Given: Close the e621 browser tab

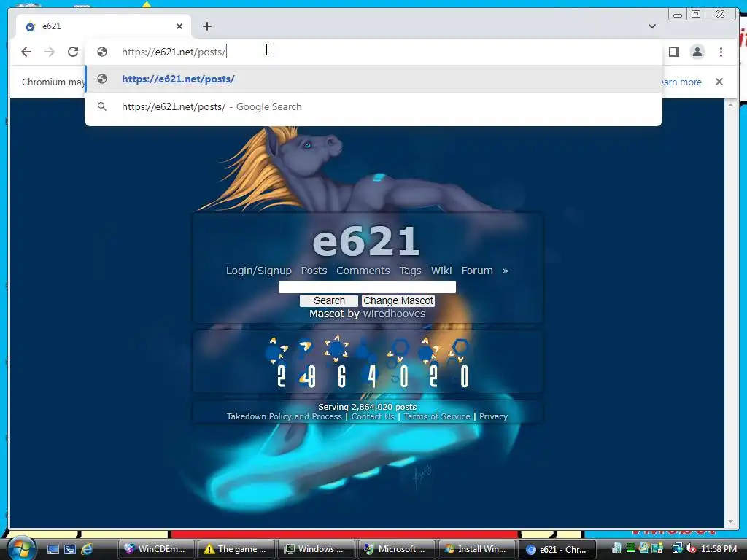Looking at the screenshot, I should coord(179,26).
